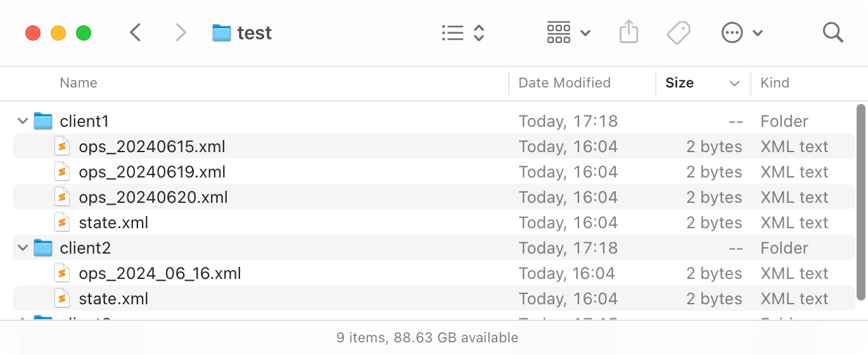Image resolution: width=868 pixels, height=355 pixels.
Task: Select ops_2024_06_16.xml file icon
Action: click(x=62, y=273)
